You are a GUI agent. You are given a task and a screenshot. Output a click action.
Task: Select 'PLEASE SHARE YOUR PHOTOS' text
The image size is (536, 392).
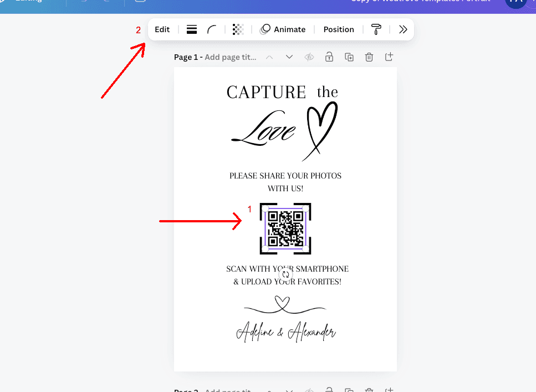(x=285, y=176)
